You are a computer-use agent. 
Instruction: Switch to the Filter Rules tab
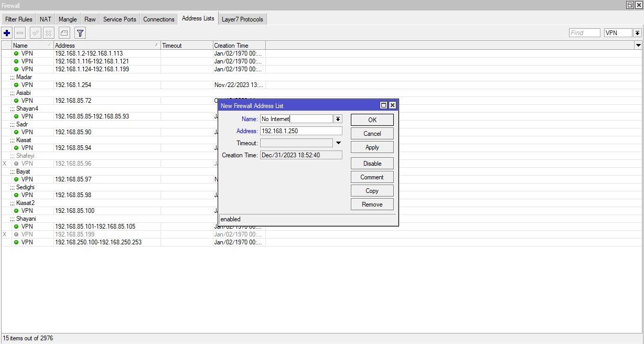pos(19,19)
